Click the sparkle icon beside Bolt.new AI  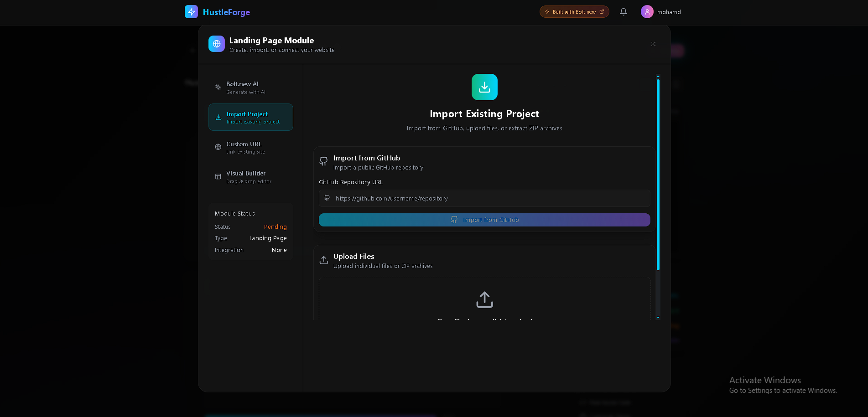pos(218,87)
